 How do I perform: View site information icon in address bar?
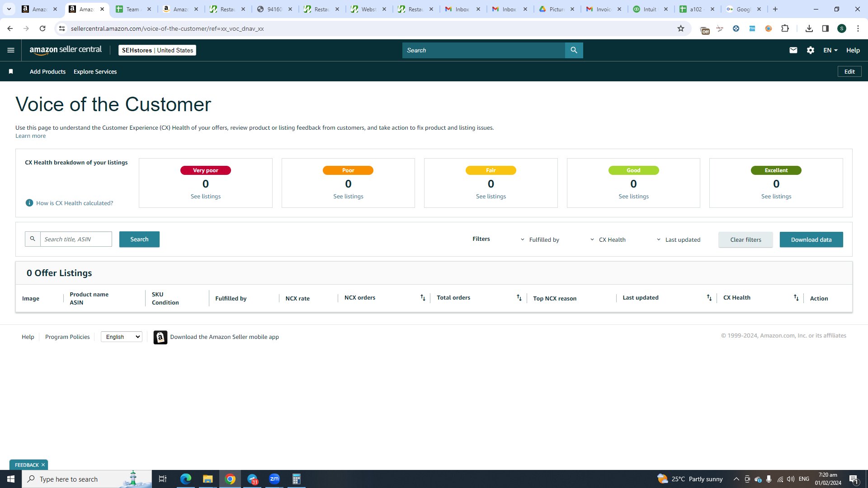62,28
